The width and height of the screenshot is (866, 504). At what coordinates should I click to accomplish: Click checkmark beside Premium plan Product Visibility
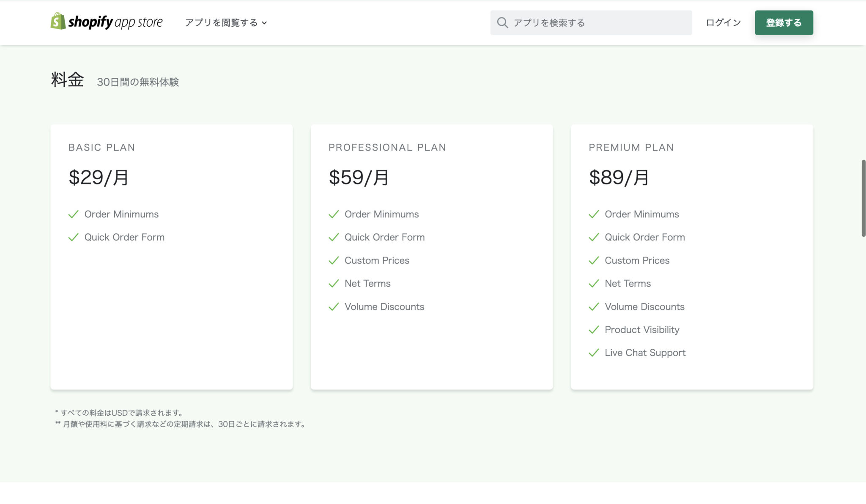click(594, 330)
